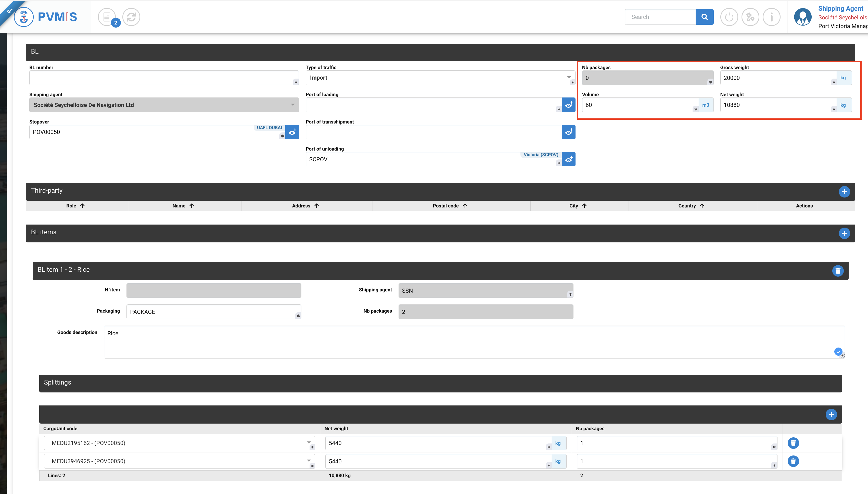Open the settings gears icon

click(750, 17)
